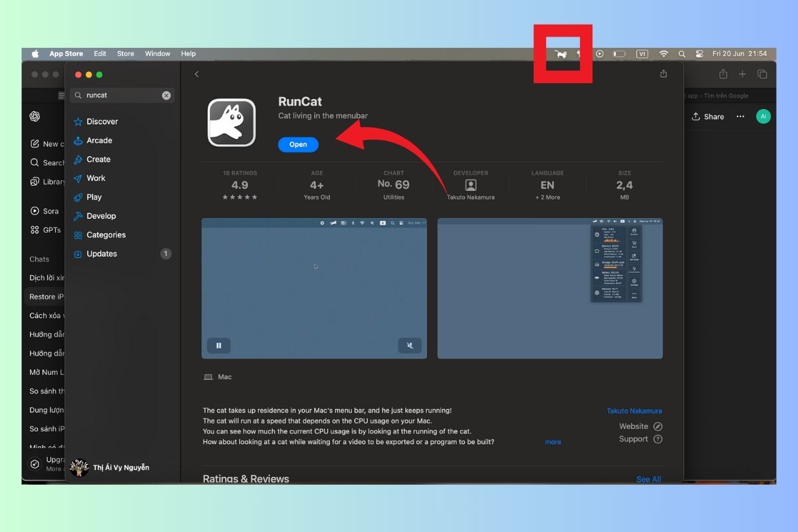The height and width of the screenshot is (532, 798).
Task: Click the Age 4+ info item
Action: point(317,186)
